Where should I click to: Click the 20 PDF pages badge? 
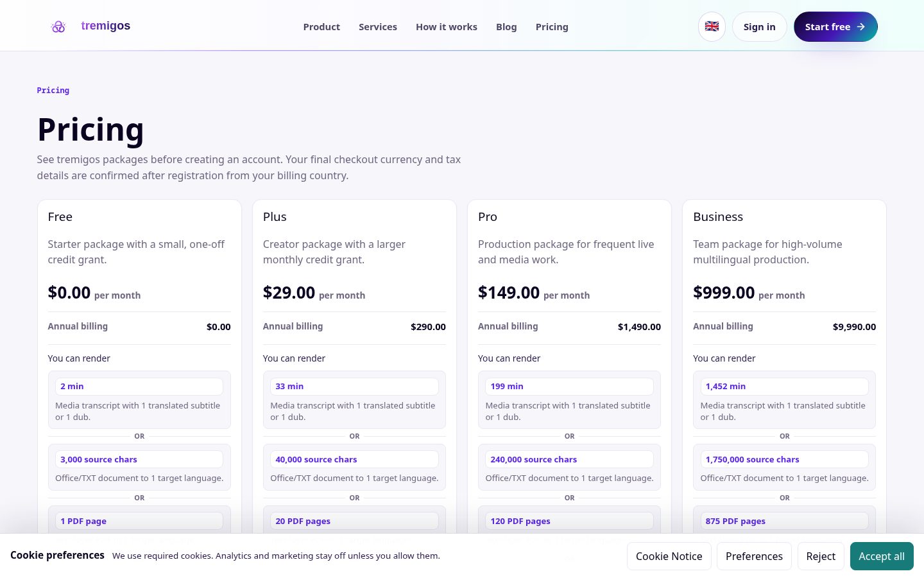click(354, 521)
